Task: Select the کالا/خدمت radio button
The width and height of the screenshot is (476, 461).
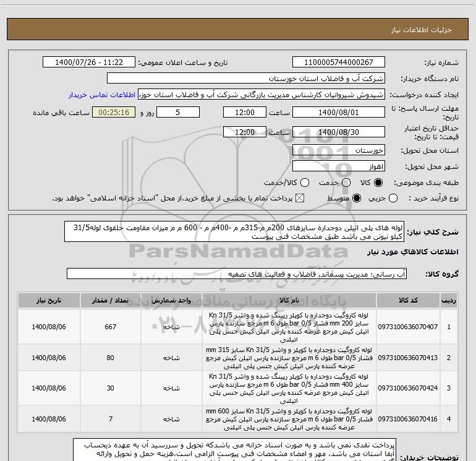Action: tap(305, 183)
